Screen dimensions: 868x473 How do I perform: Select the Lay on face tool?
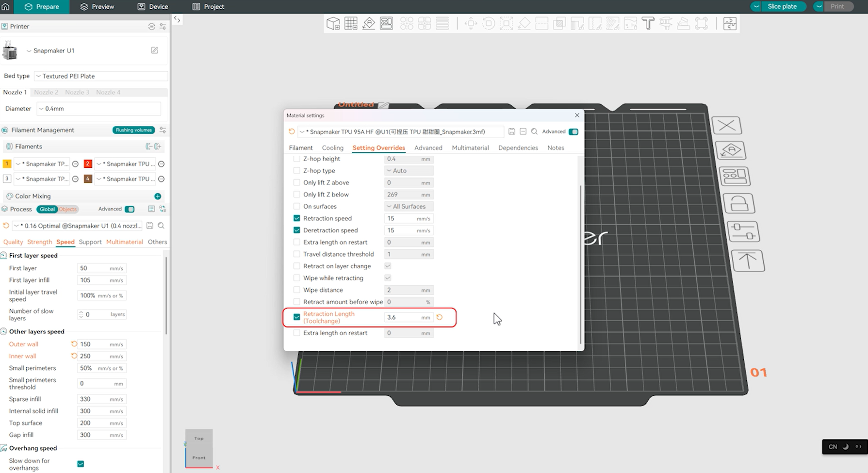coord(524,23)
